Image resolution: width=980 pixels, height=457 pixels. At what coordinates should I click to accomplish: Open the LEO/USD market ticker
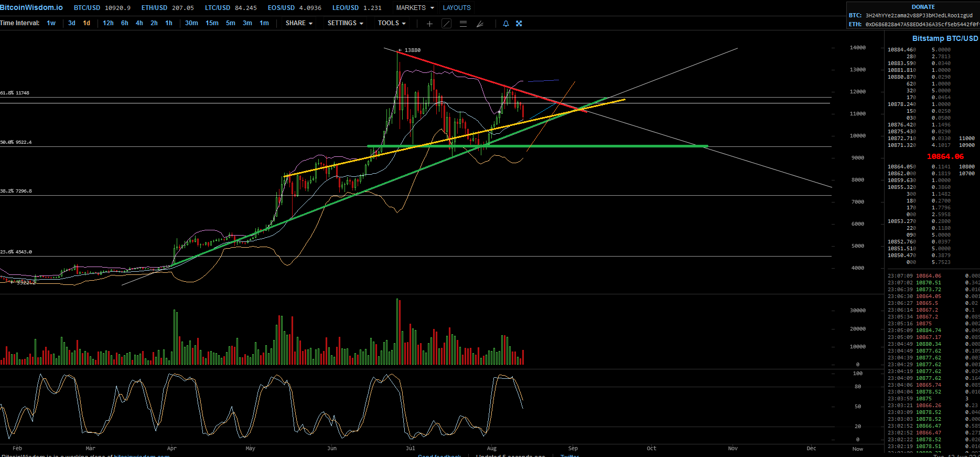tap(357, 8)
